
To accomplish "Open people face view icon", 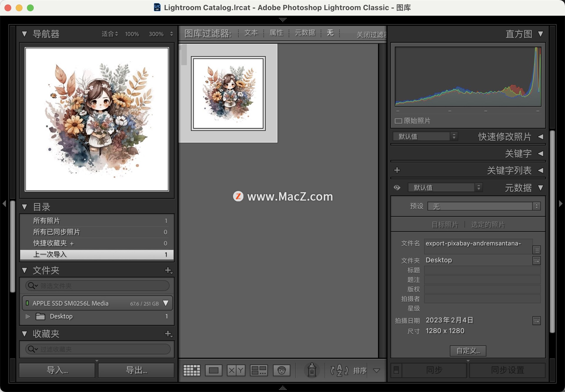I will click(x=281, y=370).
